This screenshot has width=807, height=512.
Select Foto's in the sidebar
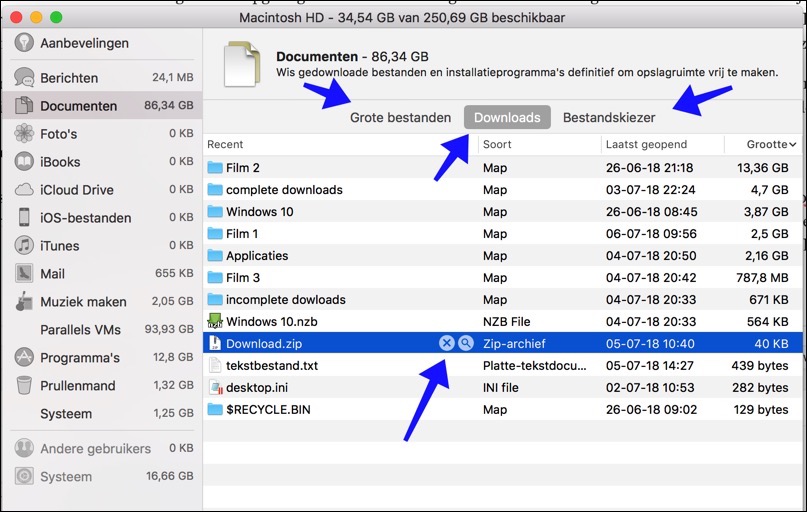[58, 134]
